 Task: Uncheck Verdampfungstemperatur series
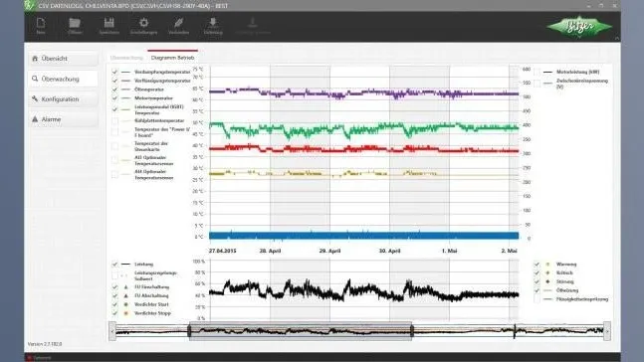(x=114, y=72)
